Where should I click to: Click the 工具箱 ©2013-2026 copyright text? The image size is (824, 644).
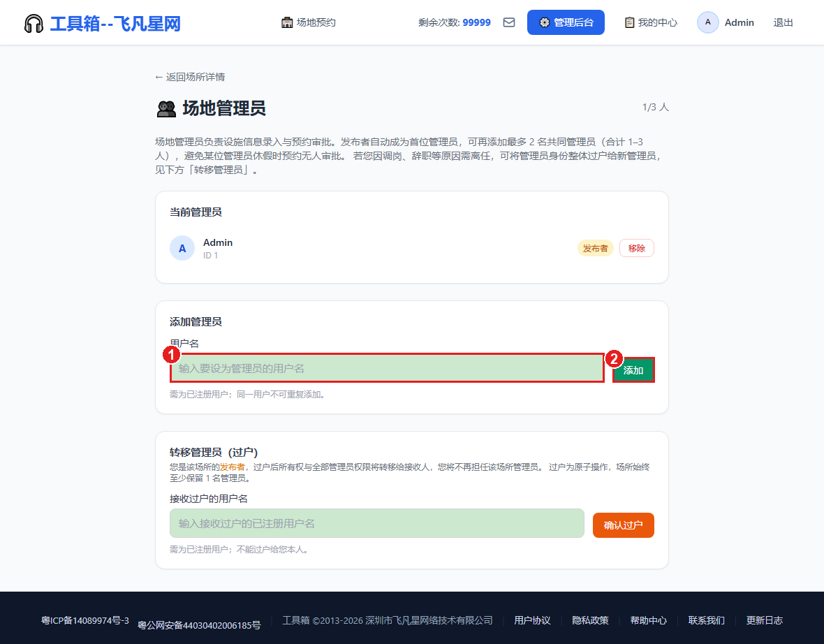[388, 621]
